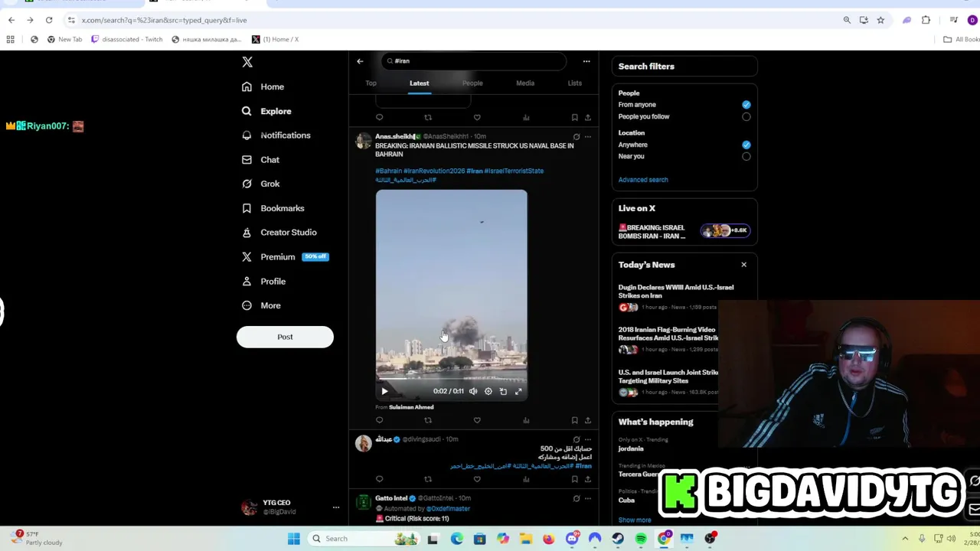Click the Post button
980x551 pixels.
(285, 337)
